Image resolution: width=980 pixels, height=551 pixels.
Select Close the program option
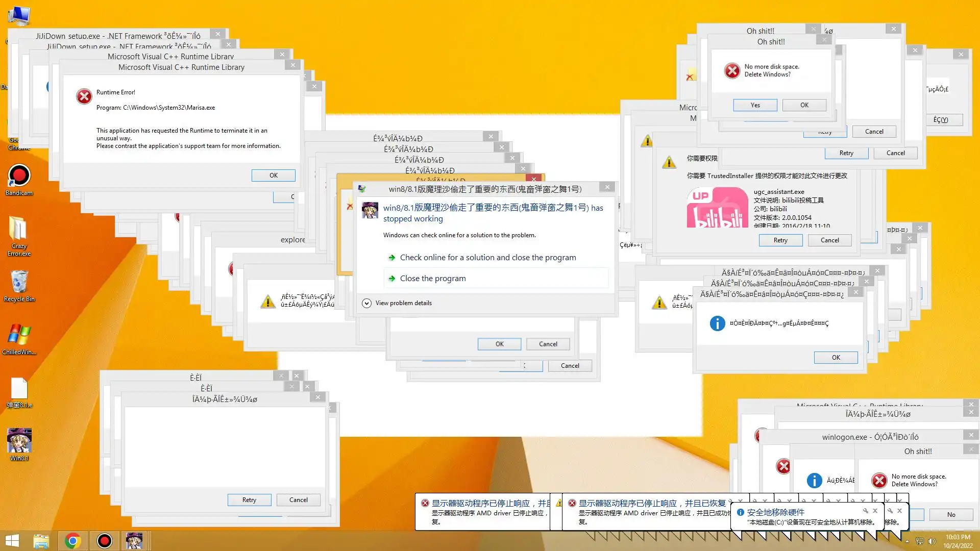(x=432, y=279)
